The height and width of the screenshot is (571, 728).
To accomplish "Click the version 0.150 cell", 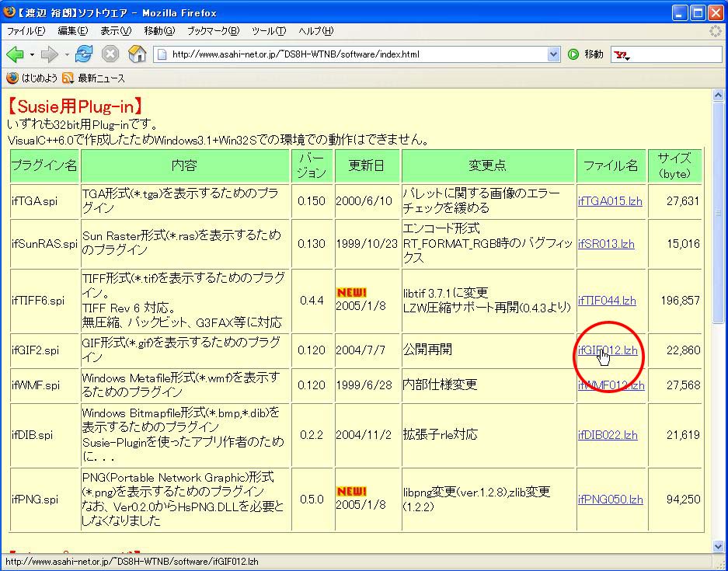I will point(312,201).
